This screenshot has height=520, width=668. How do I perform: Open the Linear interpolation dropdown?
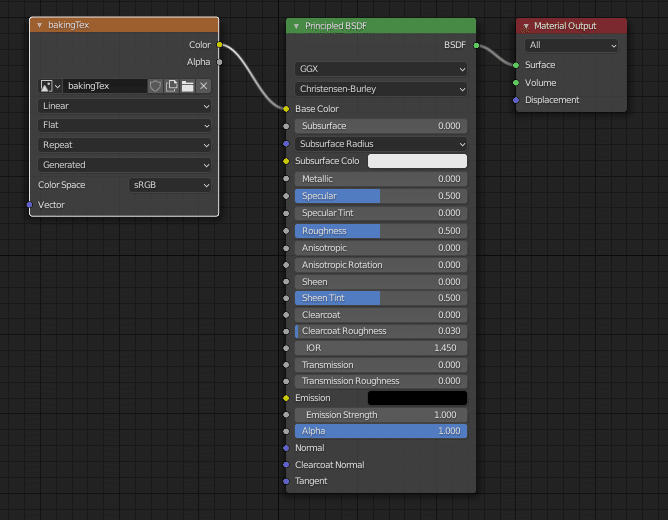(x=124, y=106)
